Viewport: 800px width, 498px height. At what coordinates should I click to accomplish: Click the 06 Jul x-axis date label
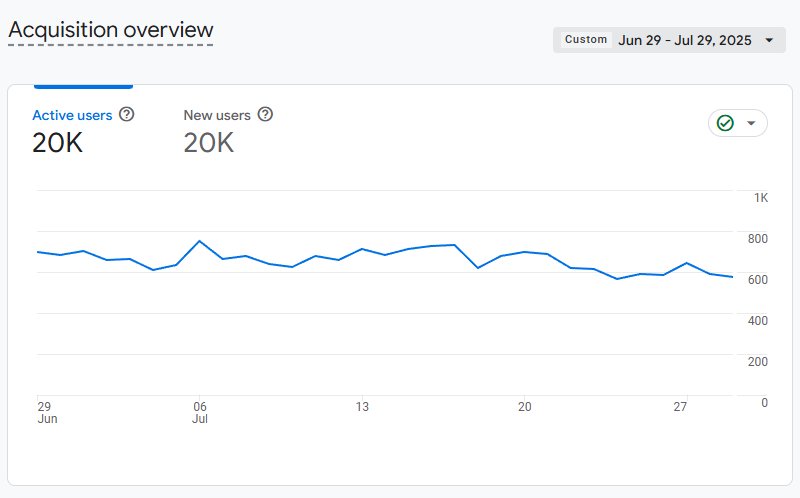[x=200, y=412]
